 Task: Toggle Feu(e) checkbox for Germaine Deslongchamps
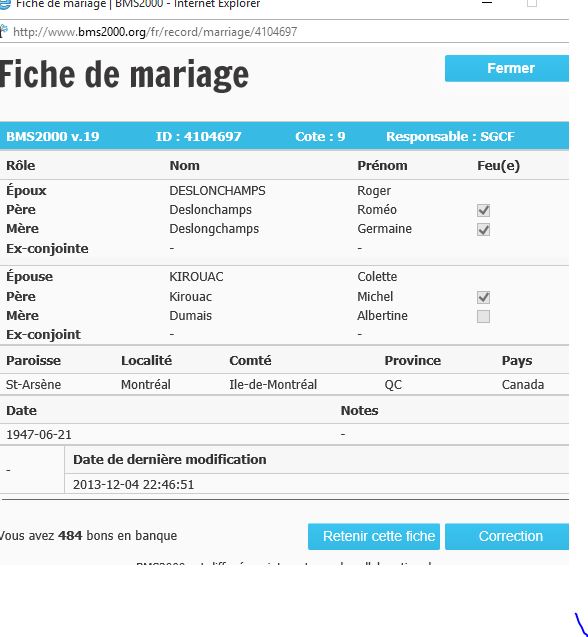483,230
